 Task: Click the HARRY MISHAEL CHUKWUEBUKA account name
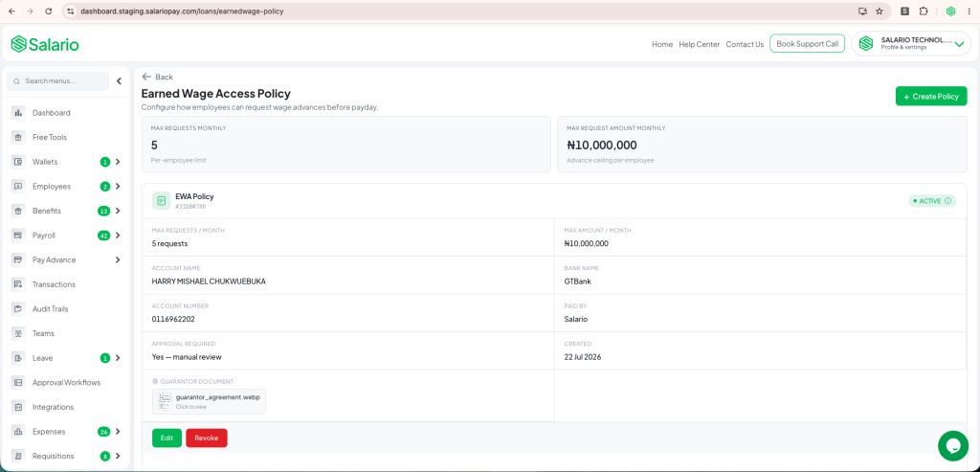click(x=209, y=281)
